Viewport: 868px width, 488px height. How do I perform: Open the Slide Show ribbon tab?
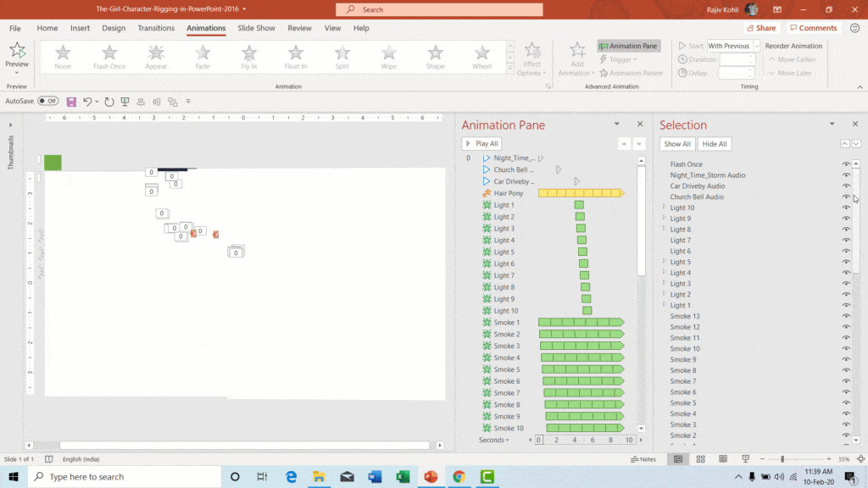point(255,28)
